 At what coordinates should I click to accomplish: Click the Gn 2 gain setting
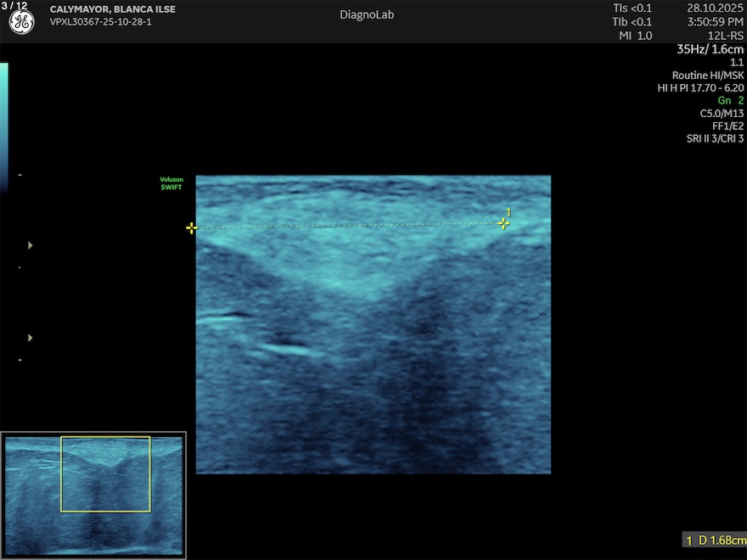(x=730, y=100)
